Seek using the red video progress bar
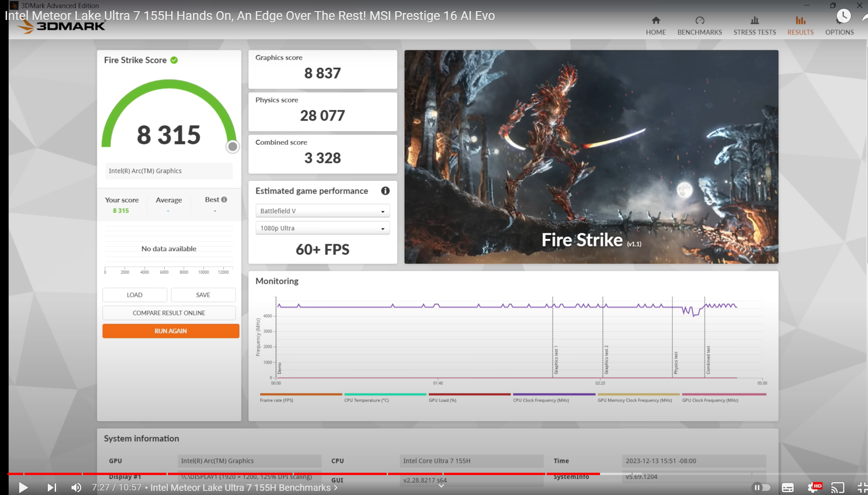 point(304,474)
